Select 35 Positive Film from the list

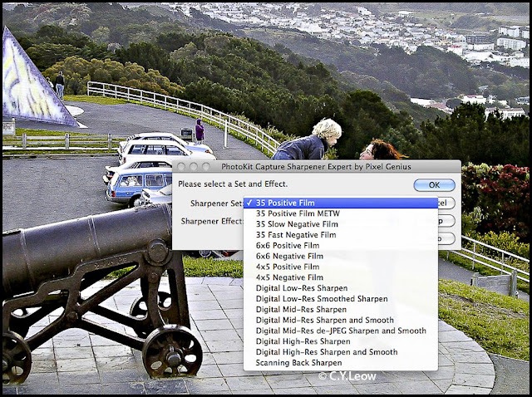point(341,203)
